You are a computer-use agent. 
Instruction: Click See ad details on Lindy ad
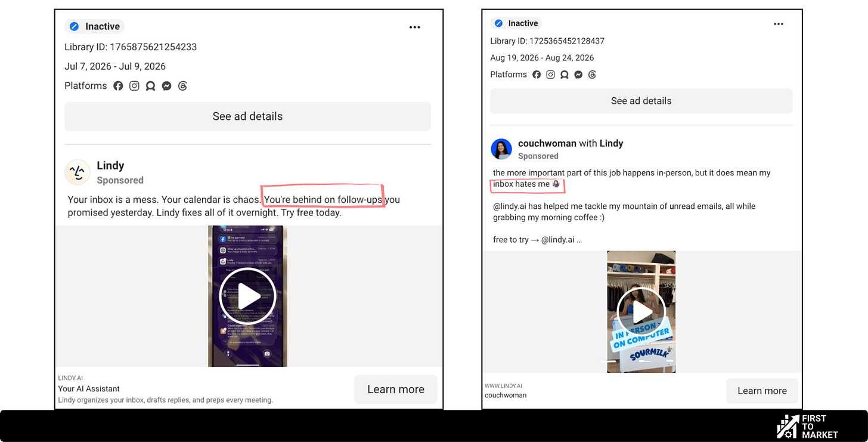[247, 116]
